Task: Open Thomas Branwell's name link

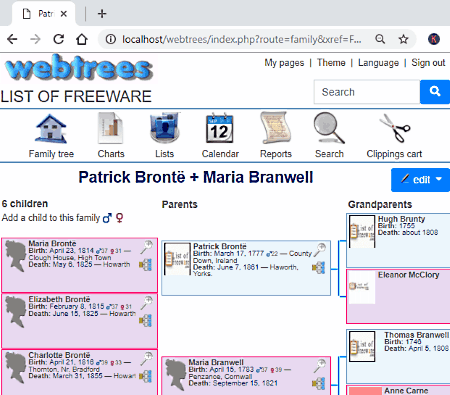Action: point(417,335)
